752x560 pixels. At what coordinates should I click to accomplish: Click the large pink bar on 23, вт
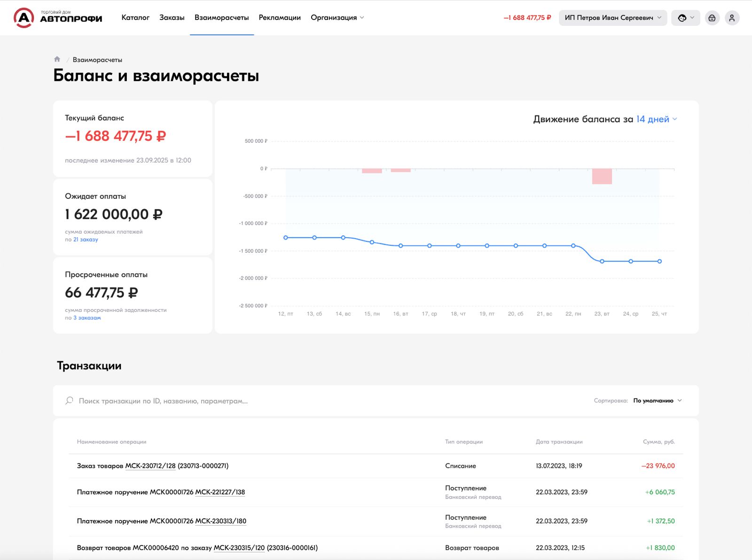(x=602, y=176)
